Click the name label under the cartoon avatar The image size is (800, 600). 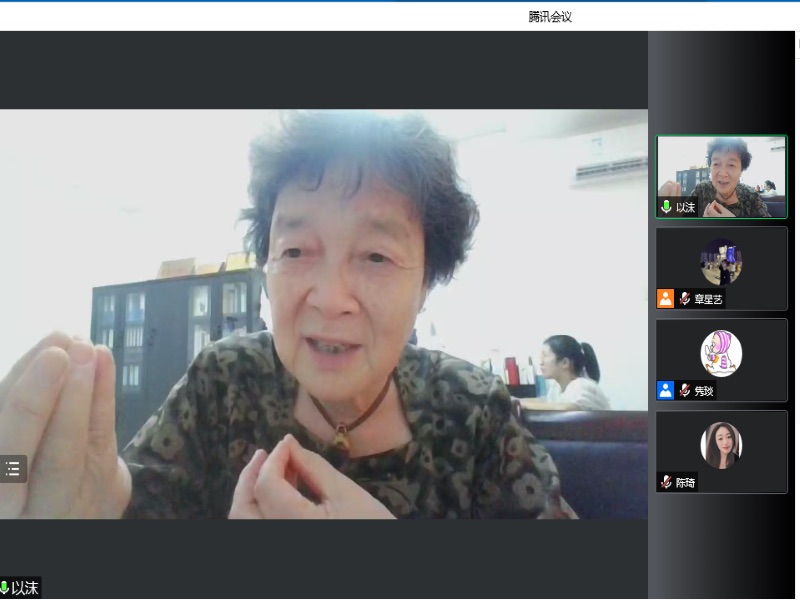click(704, 391)
